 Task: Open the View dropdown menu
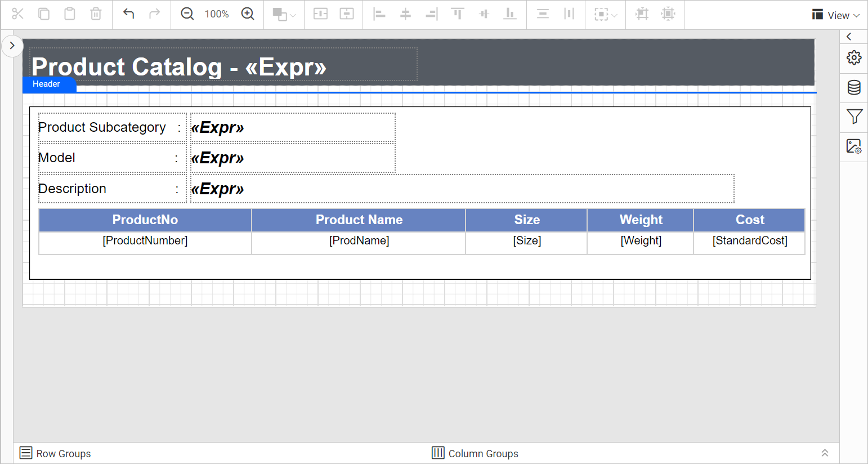tap(835, 15)
